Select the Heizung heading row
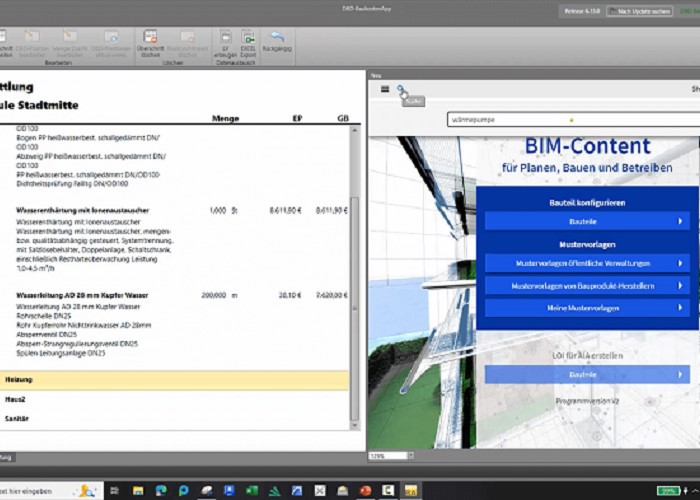The image size is (700, 500). [174, 380]
